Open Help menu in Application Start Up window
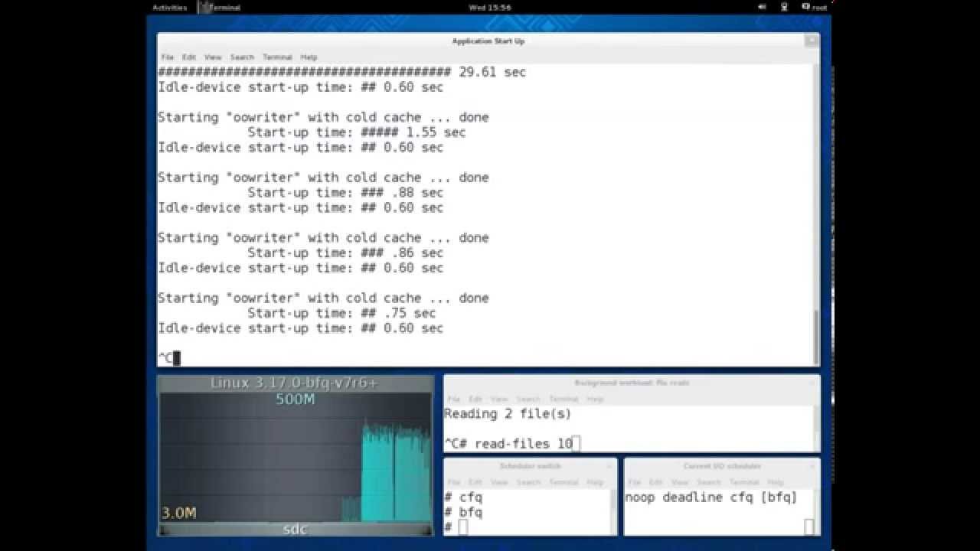This screenshot has width=980, height=551. pos(309,57)
